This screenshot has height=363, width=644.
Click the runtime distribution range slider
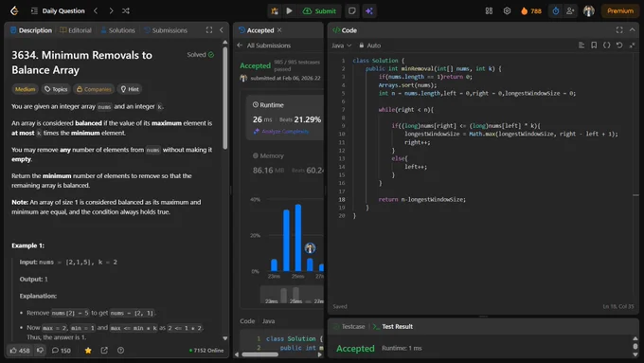click(x=292, y=295)
